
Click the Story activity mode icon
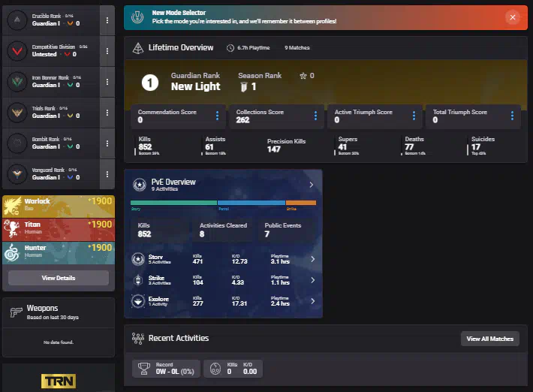point(138,259)
